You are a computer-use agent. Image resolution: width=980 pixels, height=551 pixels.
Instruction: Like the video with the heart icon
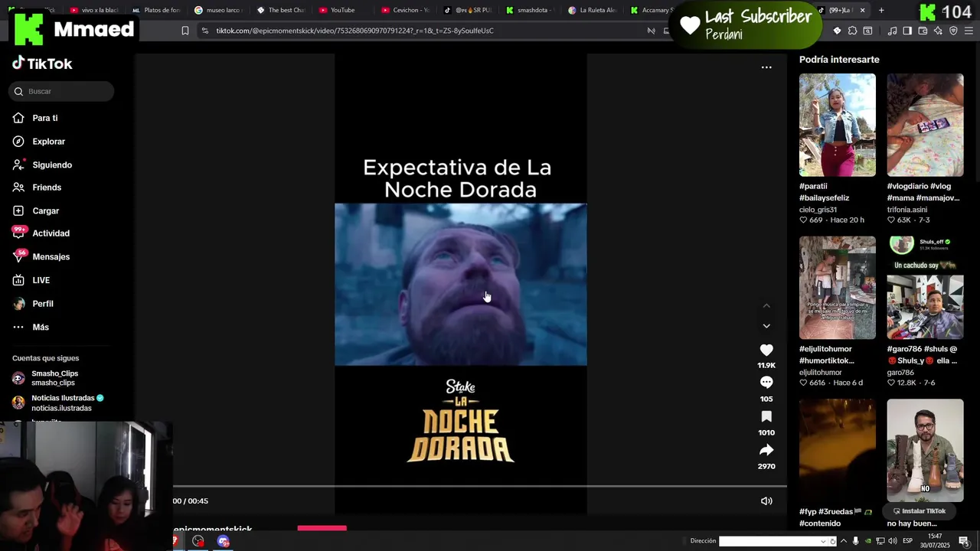point(766,350)
